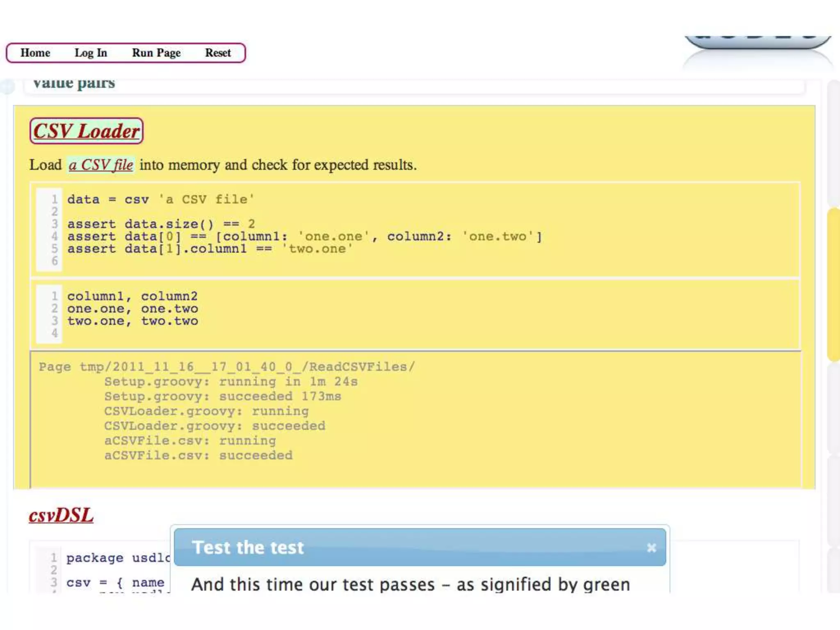Click the Test the test popup title bar
840x630 pixels.
click(420, 548)
